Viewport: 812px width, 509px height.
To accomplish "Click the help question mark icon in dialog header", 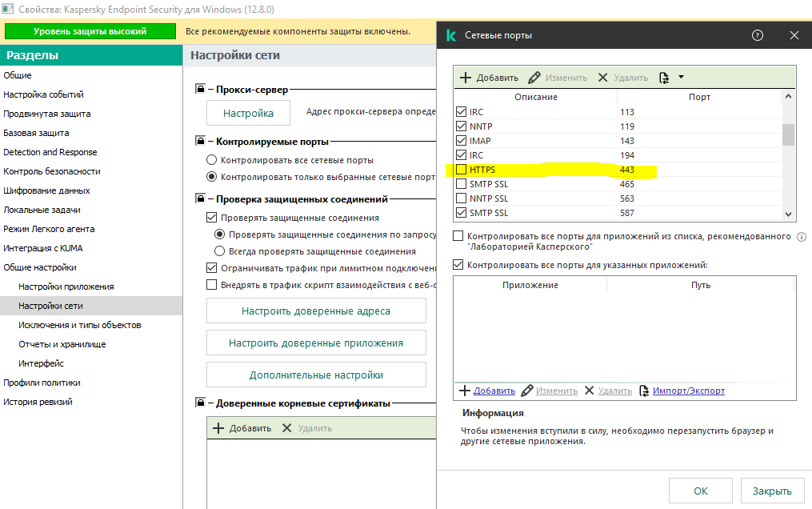I will (x=757, y=35).
